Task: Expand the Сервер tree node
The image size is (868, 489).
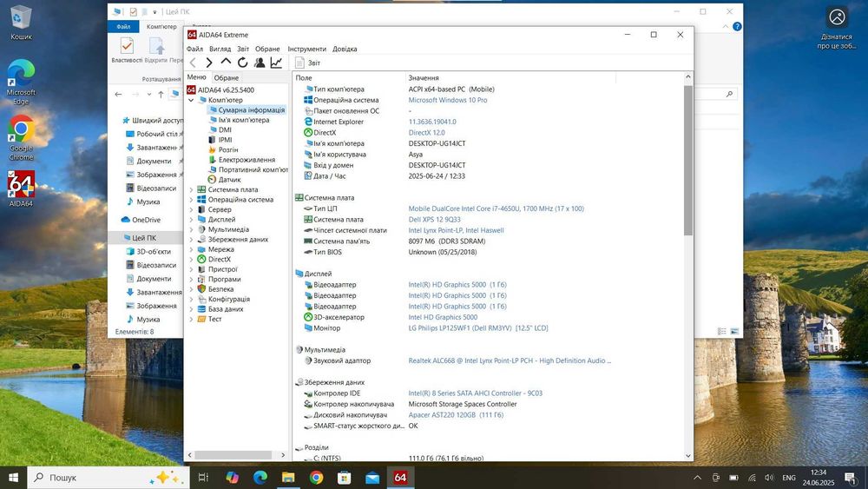Action: point(191,209)
